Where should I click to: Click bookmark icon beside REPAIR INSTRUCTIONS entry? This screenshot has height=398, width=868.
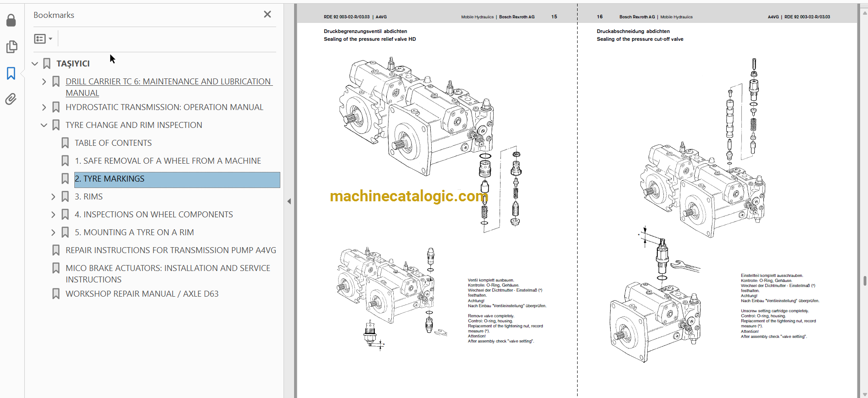(56, 250)
